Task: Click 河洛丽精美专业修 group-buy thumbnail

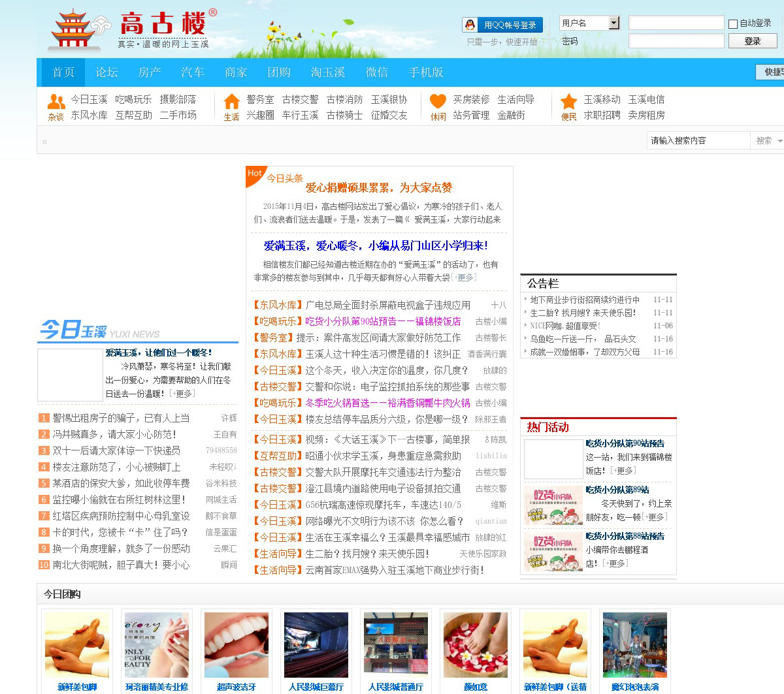Action: [x=157, y=644]
